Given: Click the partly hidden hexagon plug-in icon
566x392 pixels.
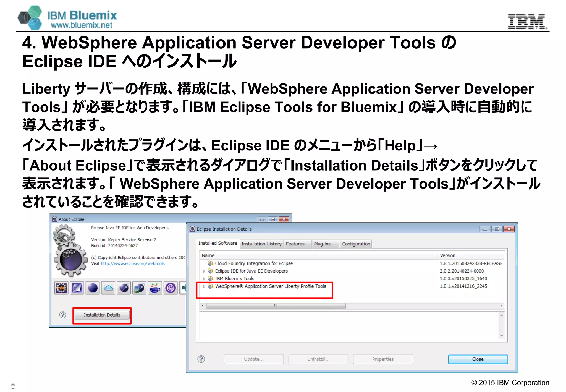Looking at the screenshot, I should click(x=183, y=288).
